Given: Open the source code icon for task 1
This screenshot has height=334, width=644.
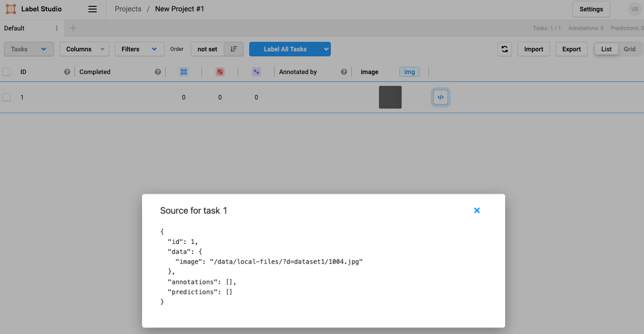Looking at the screenshot, I should pos(440,97).
